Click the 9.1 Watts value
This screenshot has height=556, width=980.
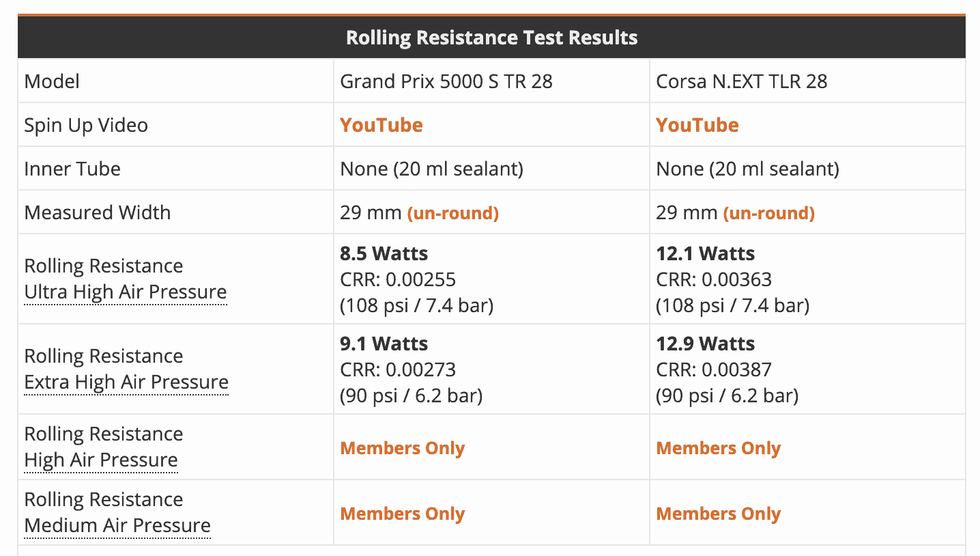pos(384,344)
